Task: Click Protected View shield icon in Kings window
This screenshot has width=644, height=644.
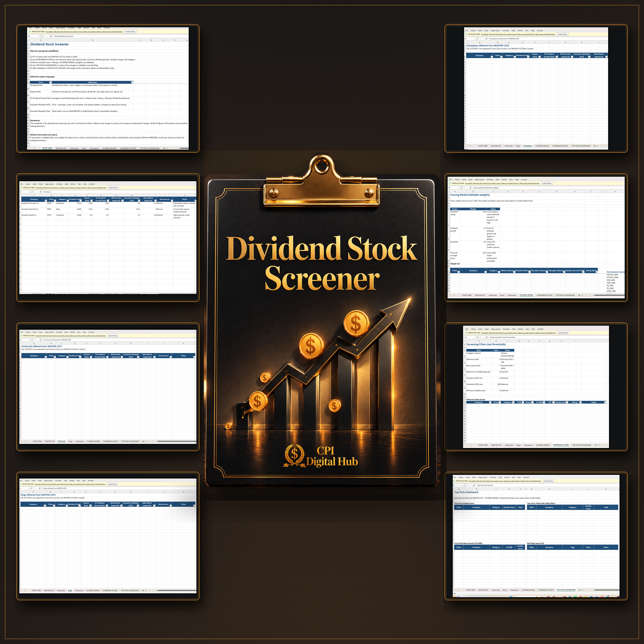Action: click(20, 484)
